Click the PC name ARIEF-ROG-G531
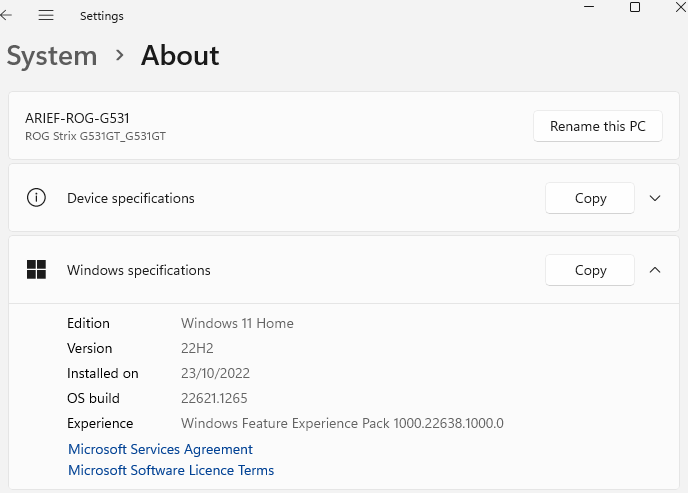The height and width of the screenshot is (493, 688). [x=77, y=118]
